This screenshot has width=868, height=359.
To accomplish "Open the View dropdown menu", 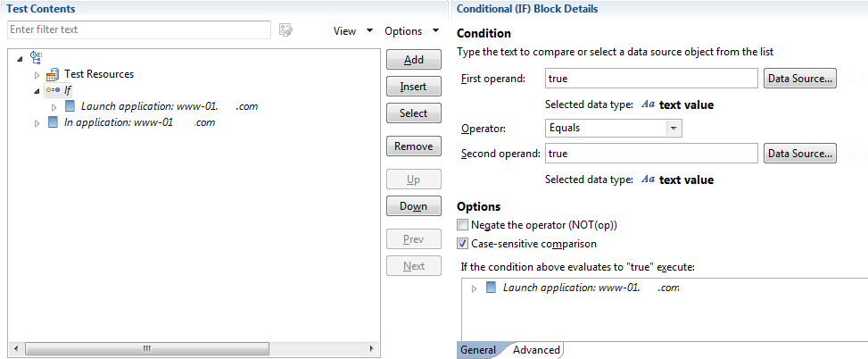I will (353, 31).
